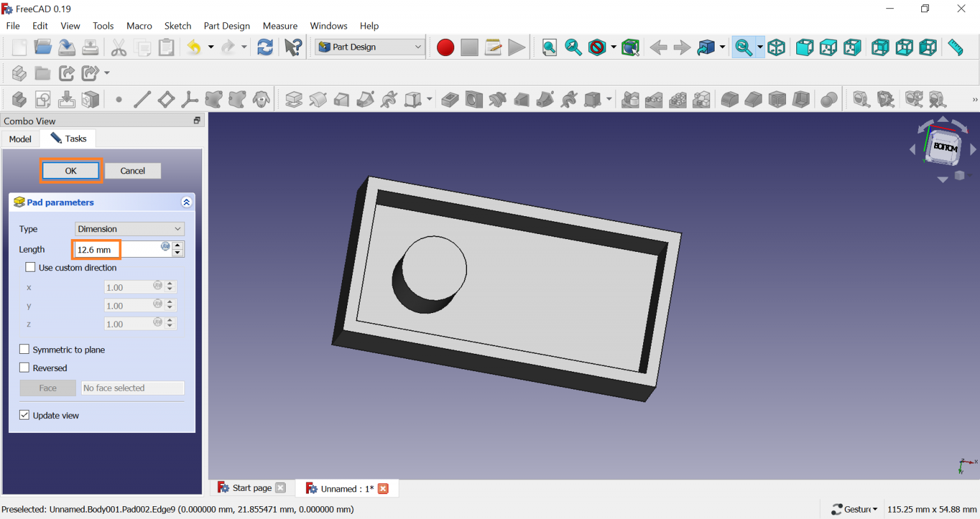Screen dimensions: 980x519
Task: Click the red macro record button
Action: 445,48
